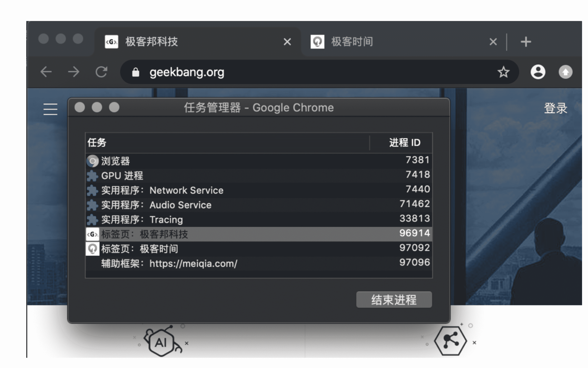Click the 登录 login link
Image resolution: width=588 pixels, height=368 pixels.
[x=555, y=108]
